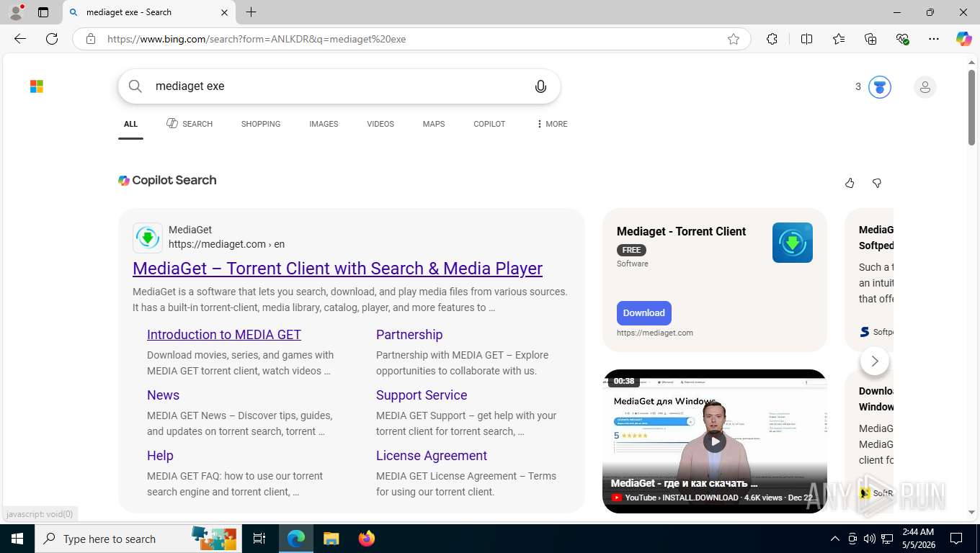The width and height of the screenshot is (980, 553).
Task: Add page to favorites star icon
Action: 734,39
